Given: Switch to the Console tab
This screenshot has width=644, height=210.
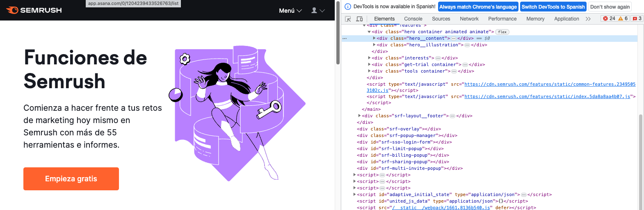Looking at the screenshot, I should tap(413, 19).
